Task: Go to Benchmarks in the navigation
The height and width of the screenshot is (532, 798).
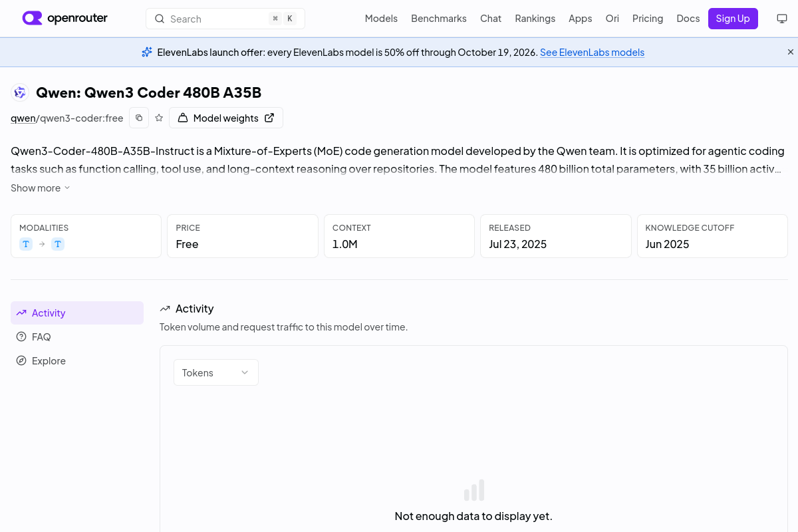Action: (439, 19)
